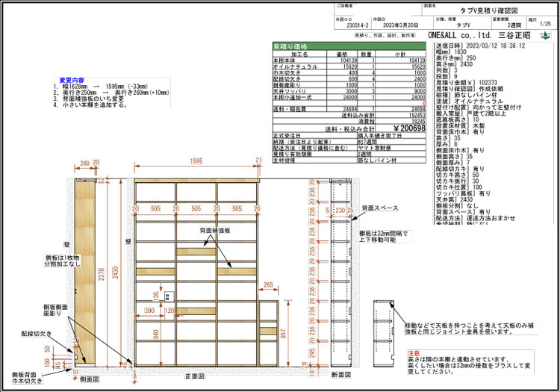
Task: Click the side view bookshelf panel
Action: 84,273
